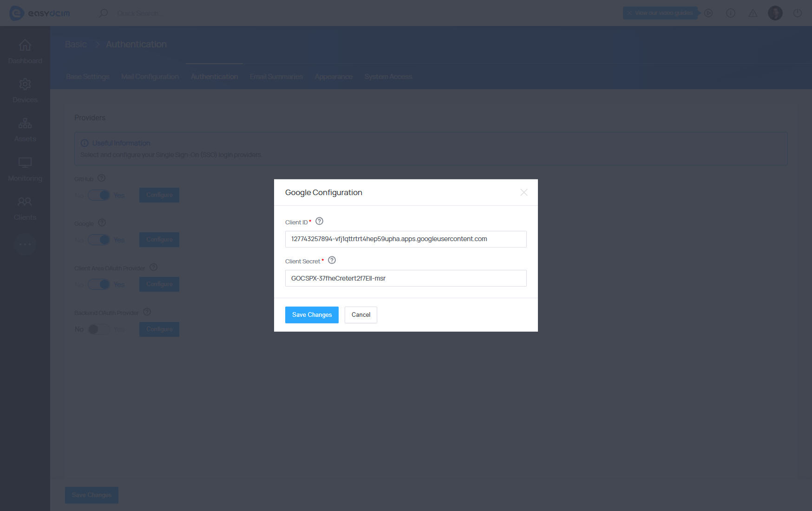Viewport: 812px width, 511px height.
Task: Open the video guides link
Action: pos(660,13)
